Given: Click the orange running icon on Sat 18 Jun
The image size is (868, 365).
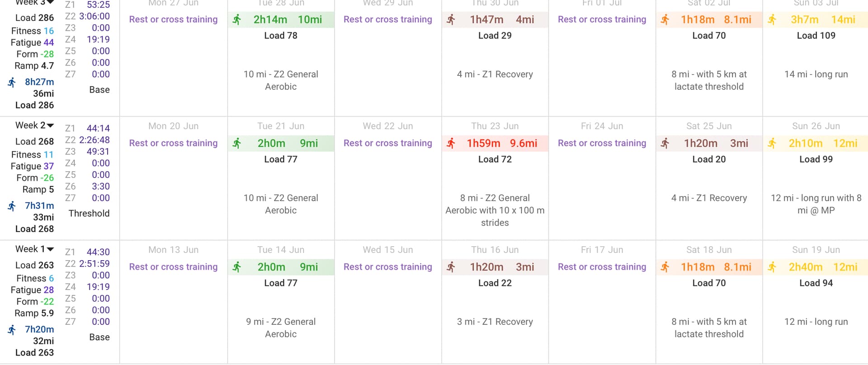Looking at the screenshot, I should coord(665,267).
